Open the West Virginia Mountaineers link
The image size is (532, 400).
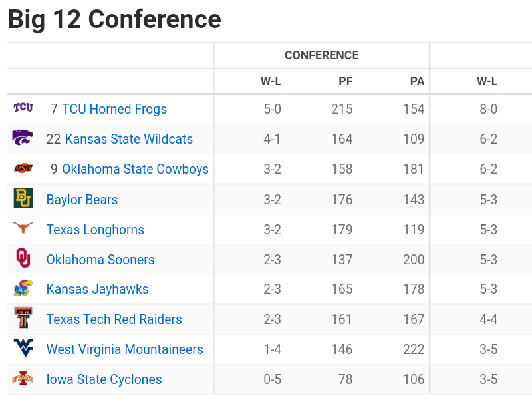coord(124,349)
